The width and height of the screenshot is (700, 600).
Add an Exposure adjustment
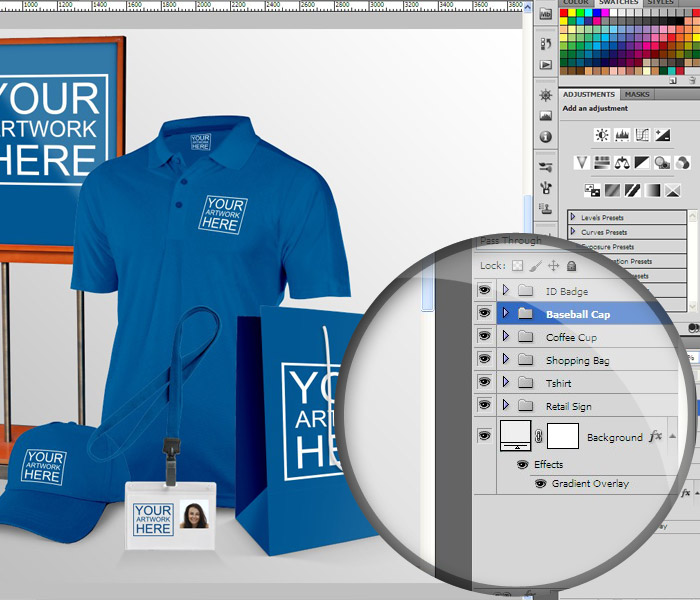click(662, 135)
